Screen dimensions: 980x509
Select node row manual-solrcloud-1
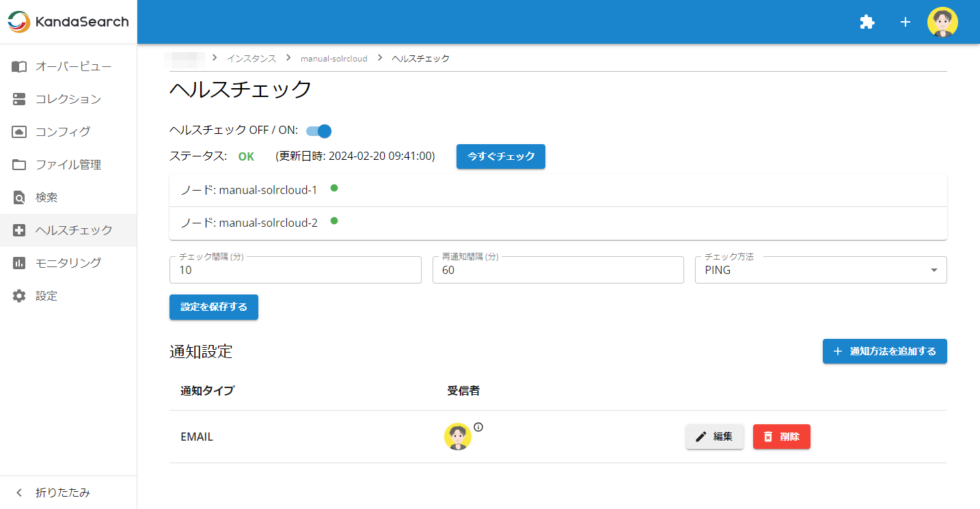(x=558, y=190)
